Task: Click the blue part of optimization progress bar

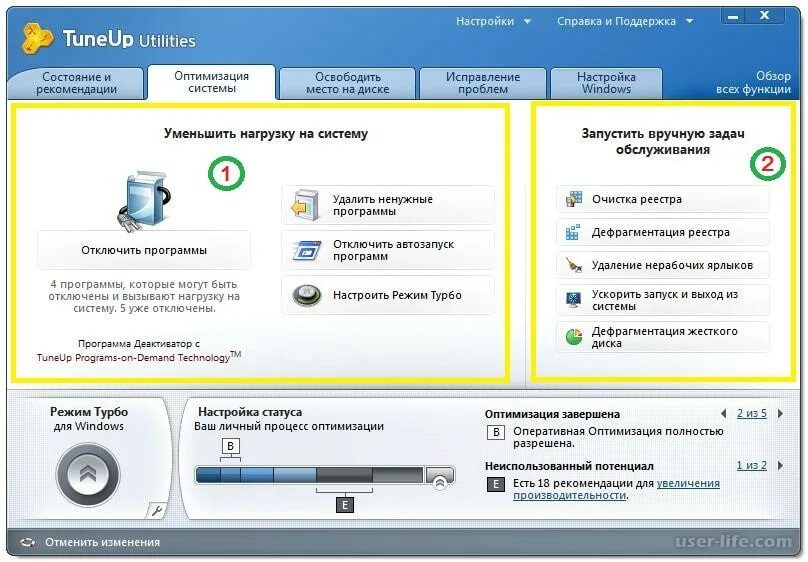Action: pos(256,475)
